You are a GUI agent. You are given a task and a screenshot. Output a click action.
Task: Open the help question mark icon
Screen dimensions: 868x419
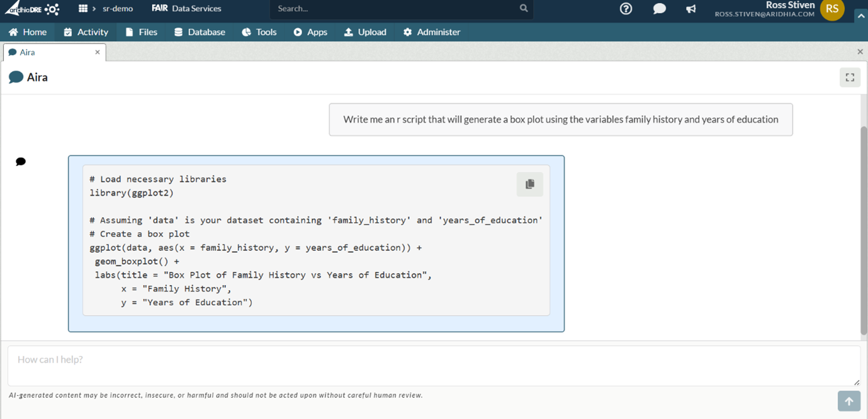tap(626, 9)
